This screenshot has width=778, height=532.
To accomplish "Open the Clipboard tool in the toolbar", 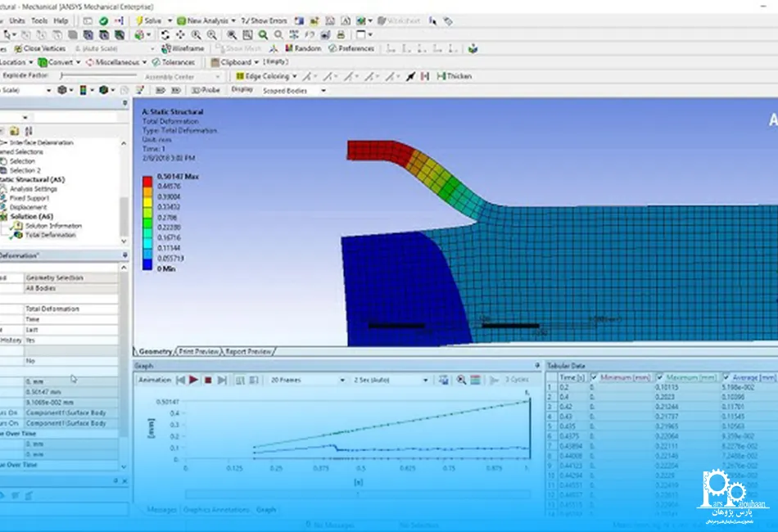I will point(235,61).
